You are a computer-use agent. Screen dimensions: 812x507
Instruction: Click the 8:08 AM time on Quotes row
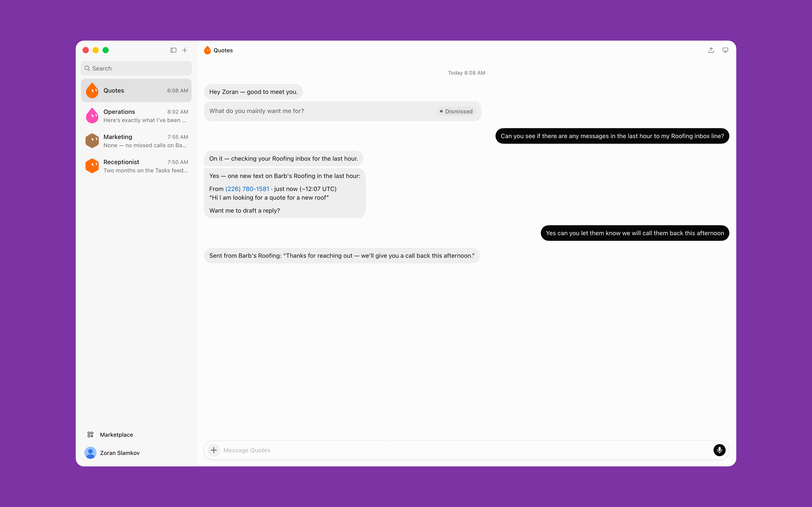(177, 91)
